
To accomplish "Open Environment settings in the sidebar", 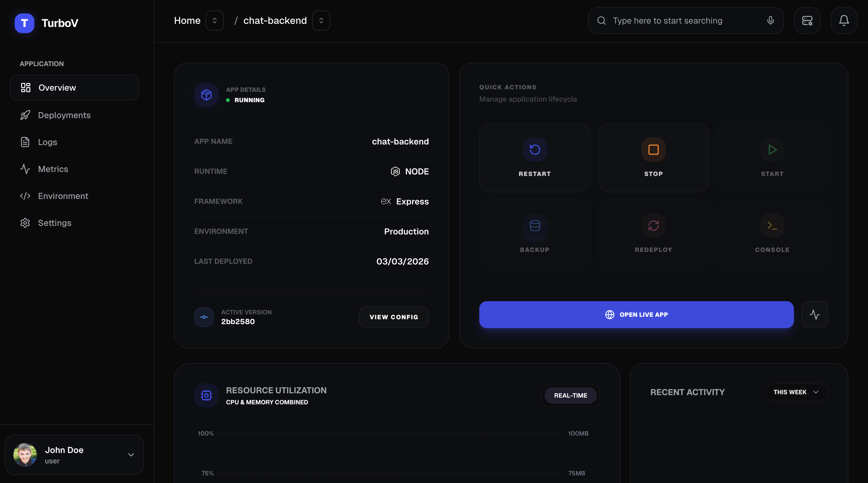I will 74,196.
